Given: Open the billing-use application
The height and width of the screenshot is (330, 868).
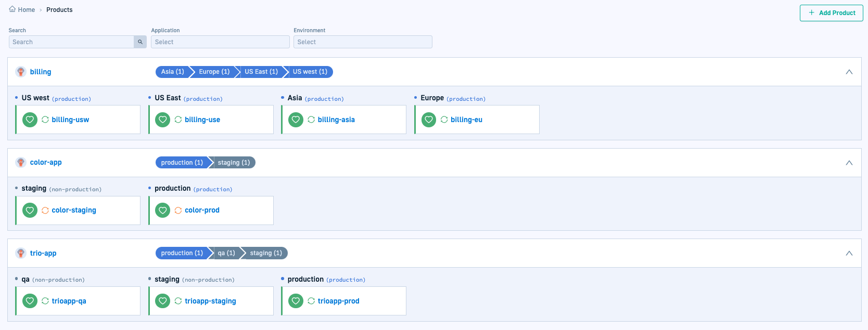Looking at the screenshot, I should pyautogui.click(x=202, y=120).
